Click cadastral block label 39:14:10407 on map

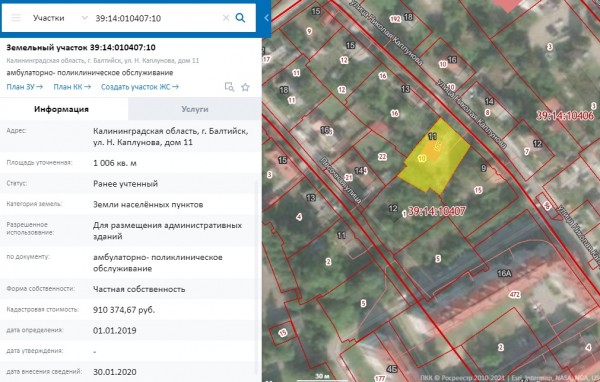click(x=437, y=211)
